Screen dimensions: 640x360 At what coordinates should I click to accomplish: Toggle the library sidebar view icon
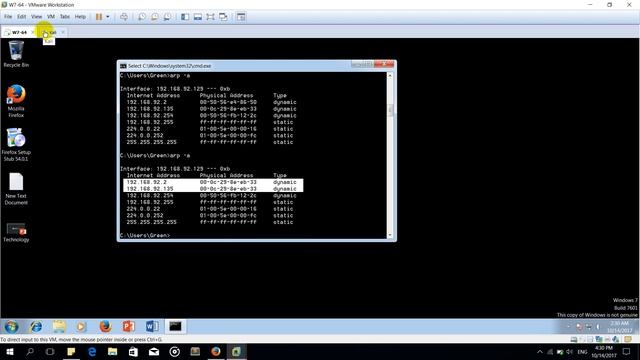[x=185, y=17]
